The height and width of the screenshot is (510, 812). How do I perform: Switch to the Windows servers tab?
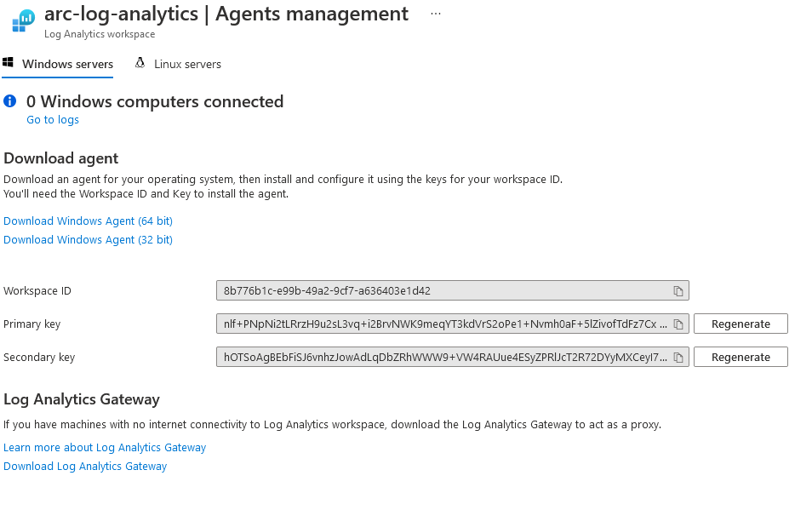(58, 64)
